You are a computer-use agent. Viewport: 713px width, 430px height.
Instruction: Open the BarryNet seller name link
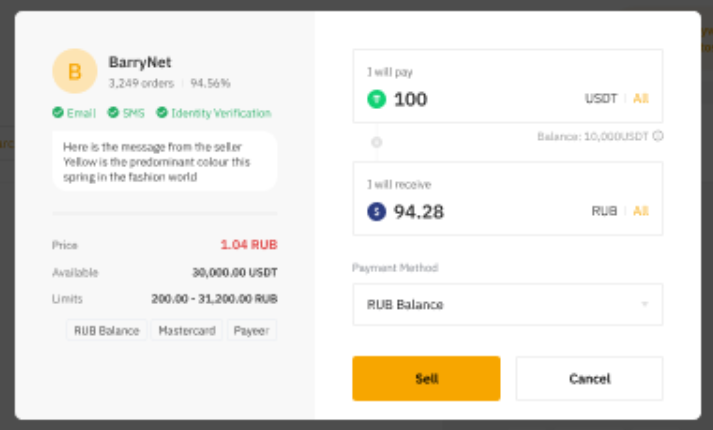point(136,62)
